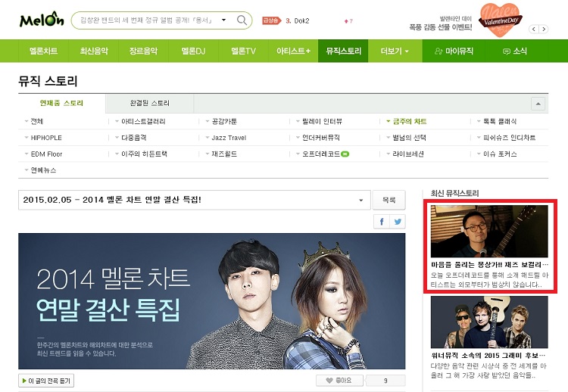The image size is (568, 392).
Task: Click the search magnifier icon
Action: click(242, 20)
